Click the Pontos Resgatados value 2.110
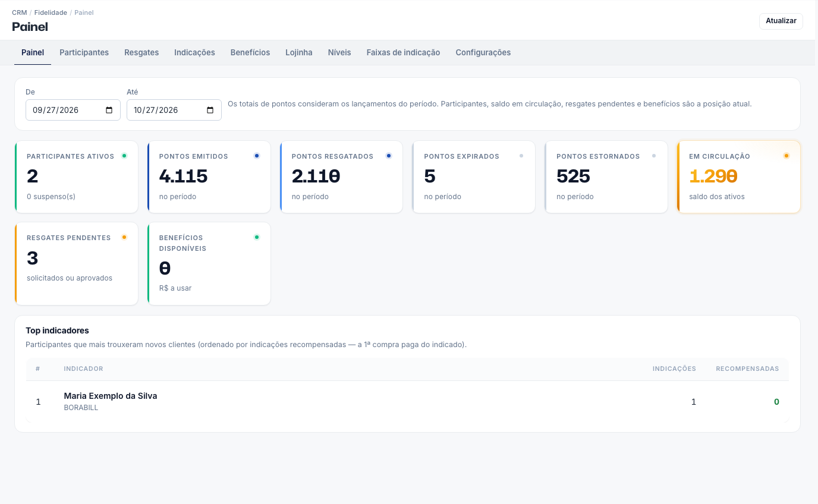The width and height of the screenshot is (818, 504). pos(316,177)
